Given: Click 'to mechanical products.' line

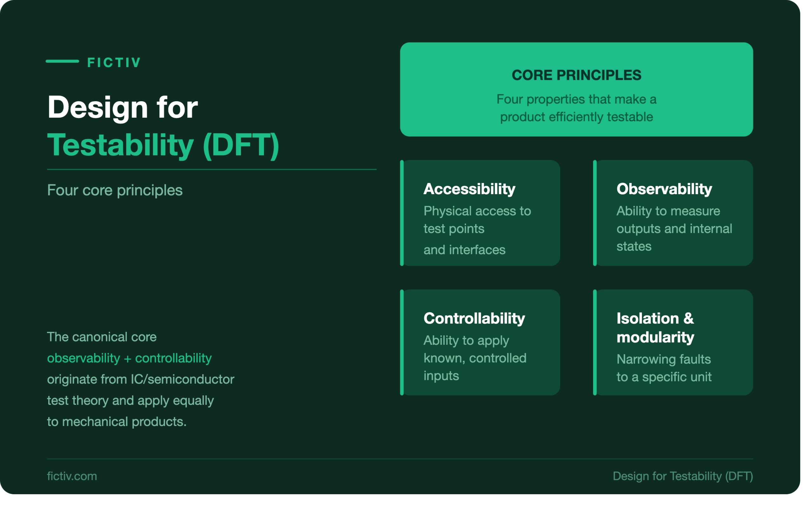Looking at the screenshot, I should (117, 422).
